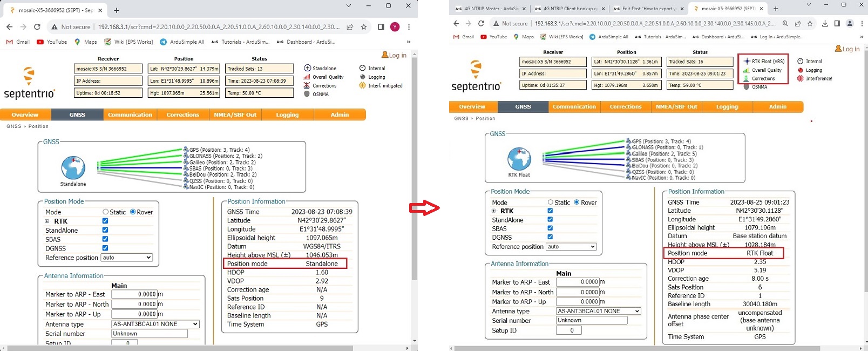
Task: Switch to the 'Edit Post' browser tab
Action: (x=648, y=9)
